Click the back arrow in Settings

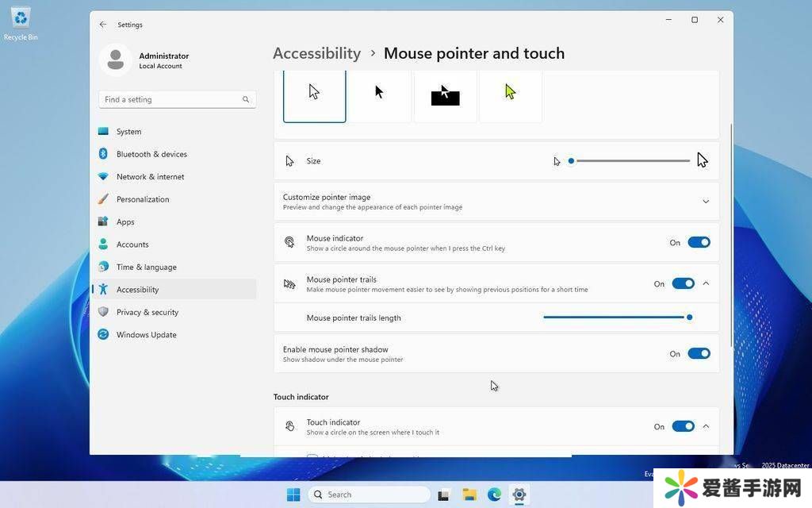(x=103, y=25)
